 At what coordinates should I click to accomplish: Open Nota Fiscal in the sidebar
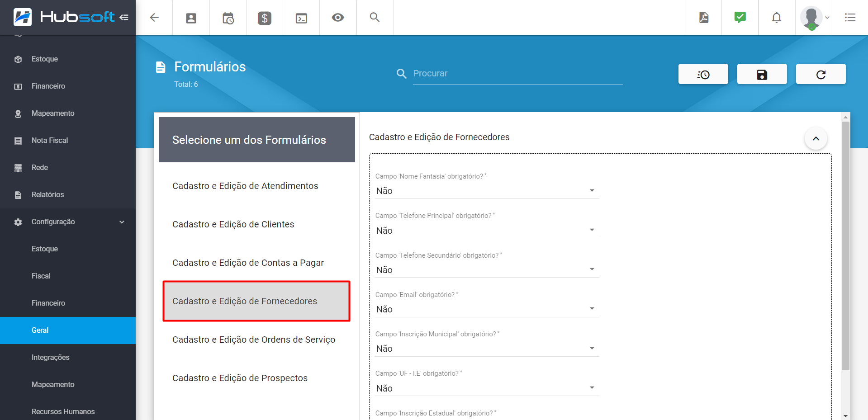[x=68, y=141]
